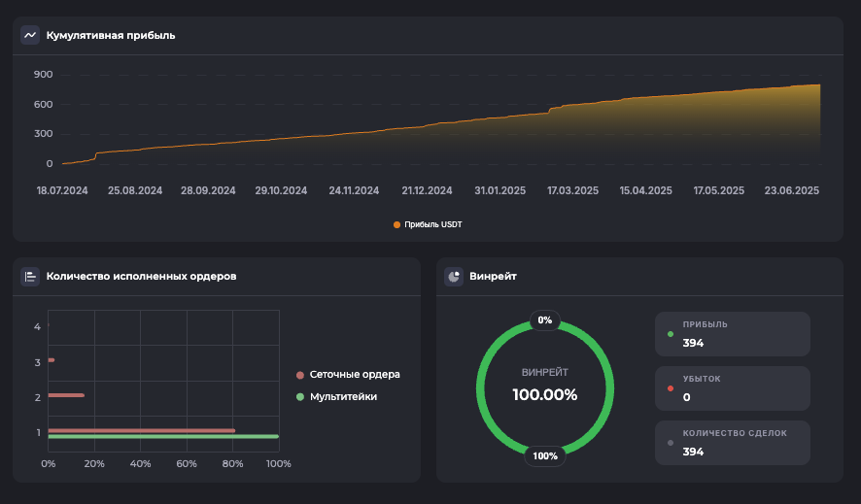Click the green Мультитейки bar at level 1
Screen dimensions: 861x504
click(x=162, y=437)
